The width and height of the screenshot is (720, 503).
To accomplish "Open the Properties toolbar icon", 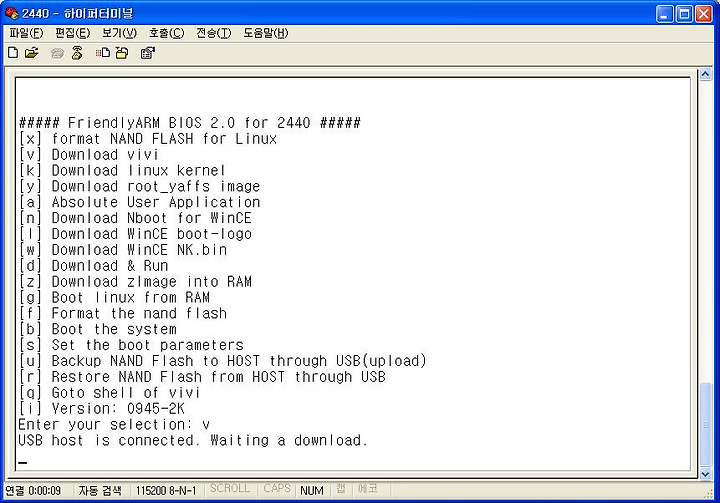I will pos(147,53).
